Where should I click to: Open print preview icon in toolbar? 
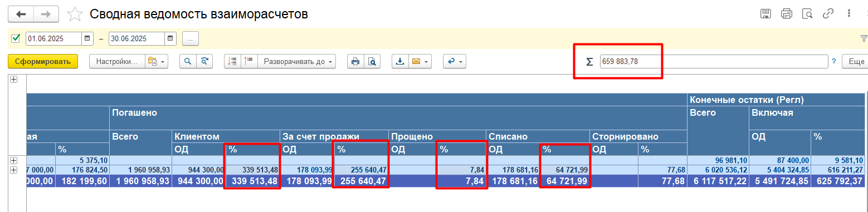coord(372,61)
